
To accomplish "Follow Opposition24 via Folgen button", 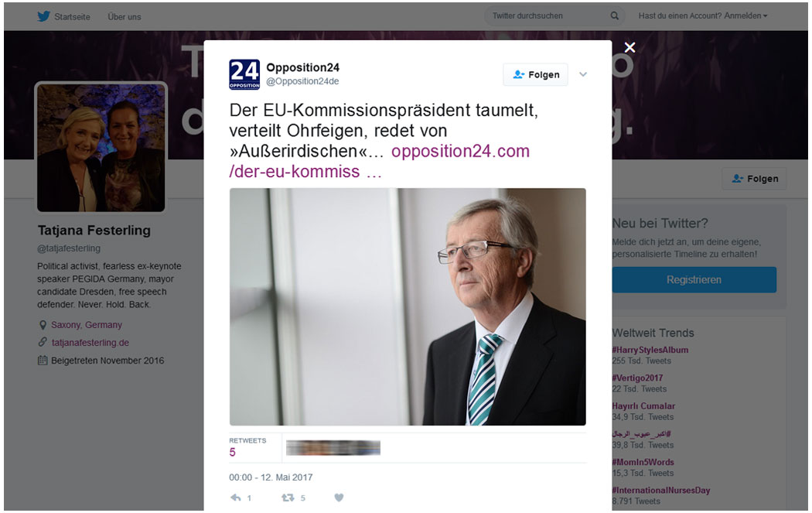I will click(535, 74).
